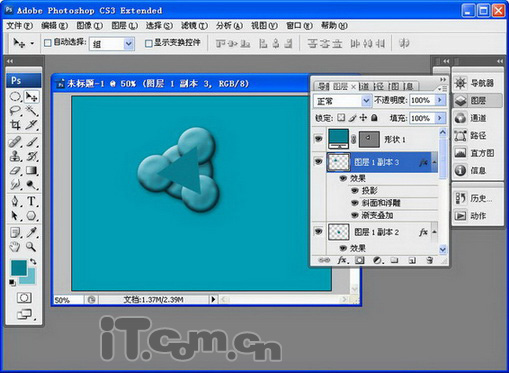The image size is (509, 373).
Task: Reset default colors icon
Action: point(12,283)
